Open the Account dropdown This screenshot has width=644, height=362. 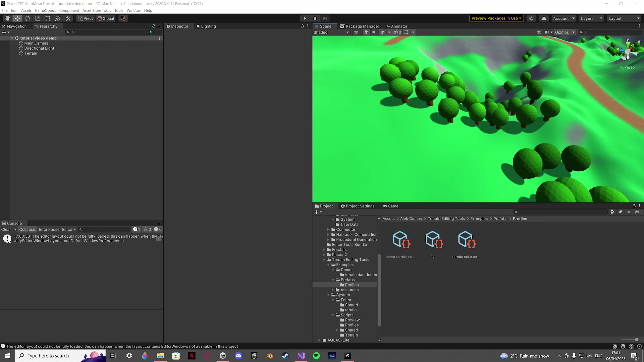[563, 18]
